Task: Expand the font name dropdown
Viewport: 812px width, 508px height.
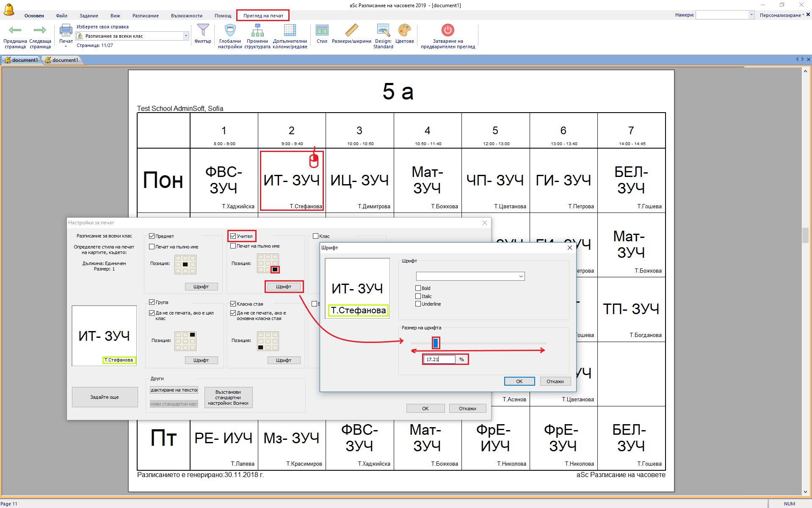Action: (x=521, y=276)
